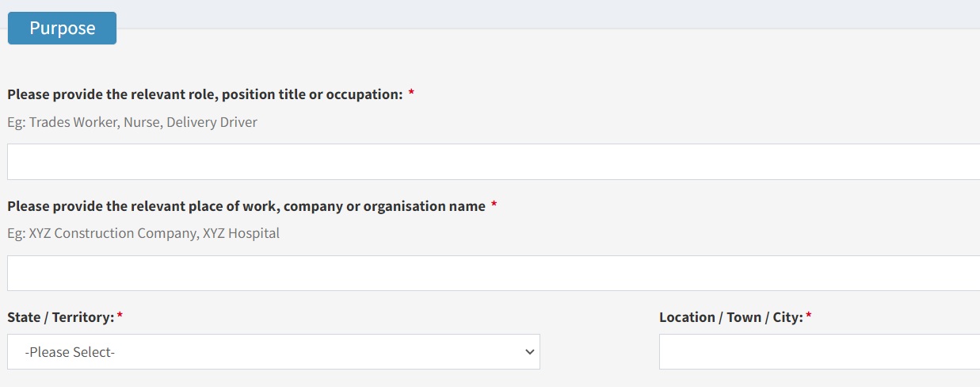Click the red asterisk beside the occupation question
Image resolution: width=980 pixels, height=387 pixels.
412,94
